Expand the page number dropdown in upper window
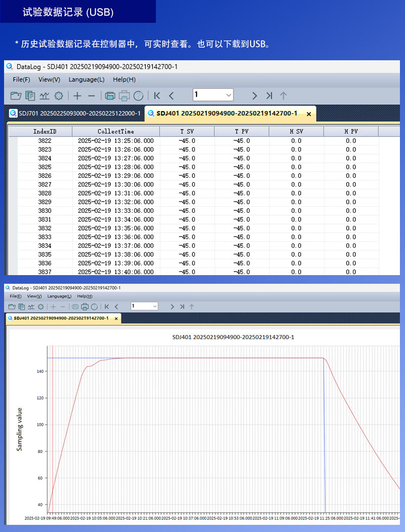Screen dimensions: 405x532 (229, 95)
